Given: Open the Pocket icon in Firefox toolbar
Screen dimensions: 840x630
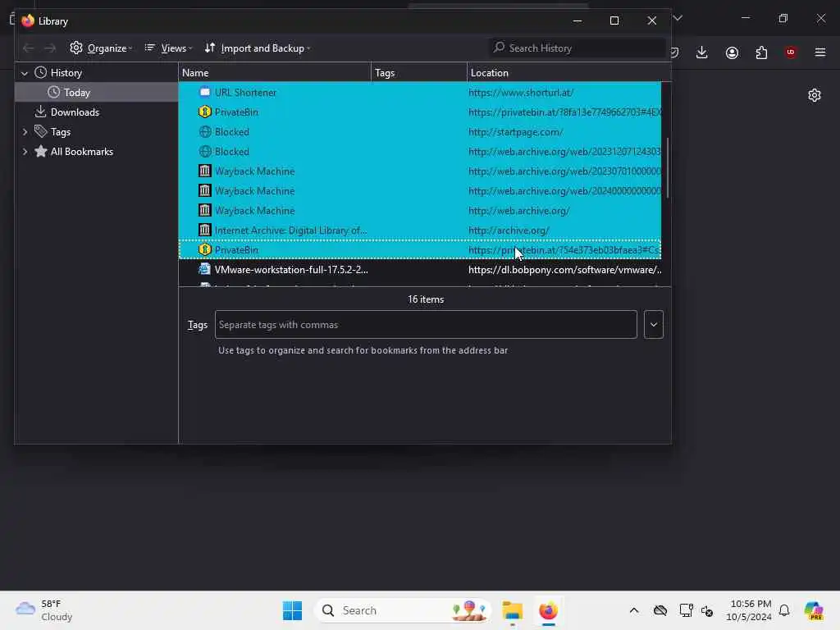Looking at the screenshot, I should click(675, 52).
